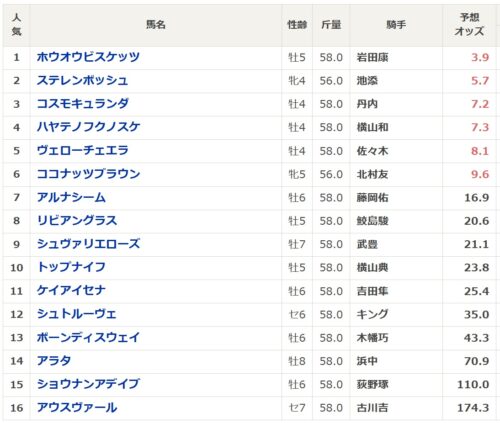
Task: Open アルナシーム horse details
Action: tap(71, 197)
